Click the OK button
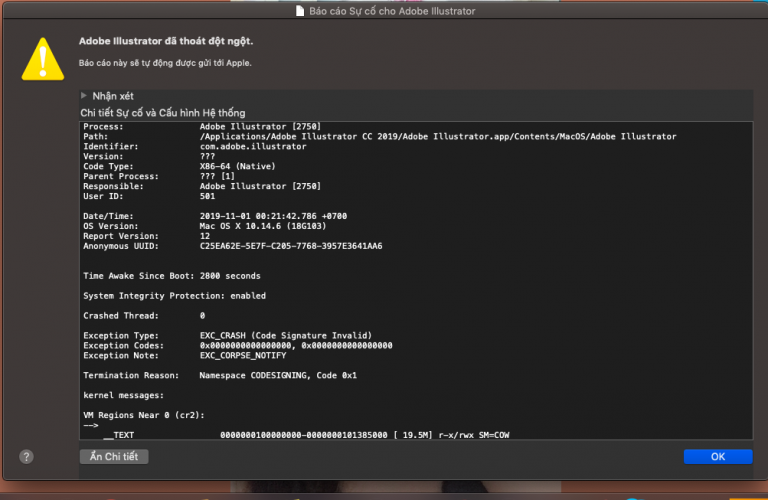The image size is (768, 500). click(718, 456)
